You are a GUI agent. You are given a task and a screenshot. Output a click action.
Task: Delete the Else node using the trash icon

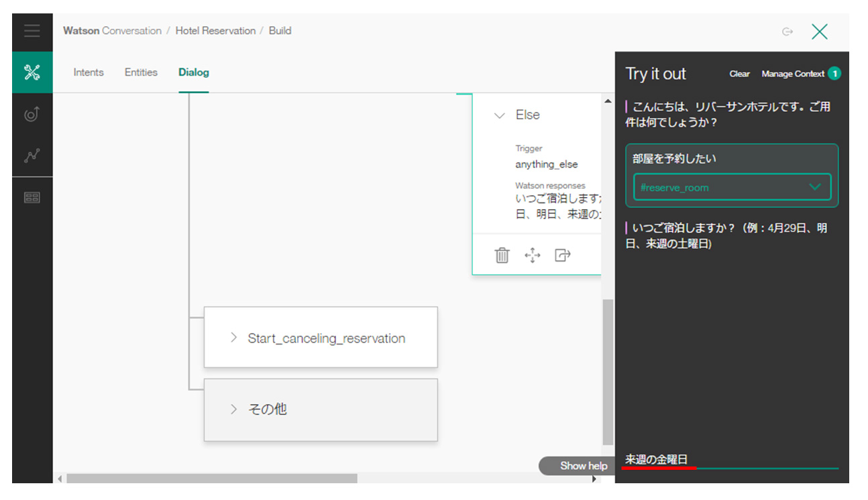click(502, 255)
